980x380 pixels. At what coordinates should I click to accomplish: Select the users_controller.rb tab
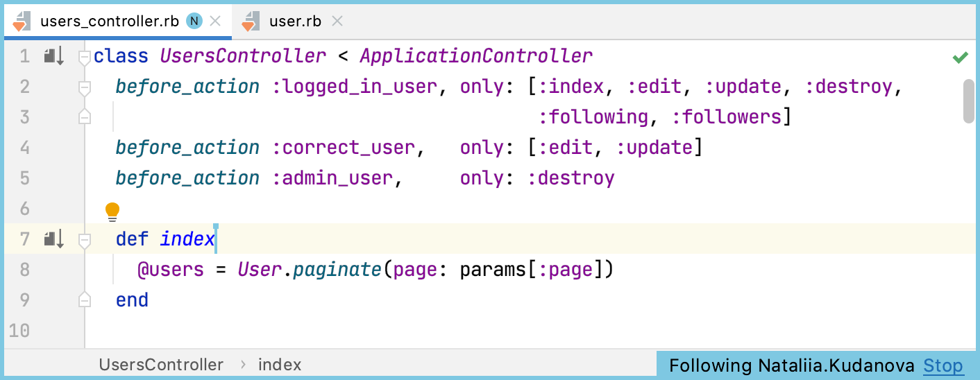tap(110, 21)
